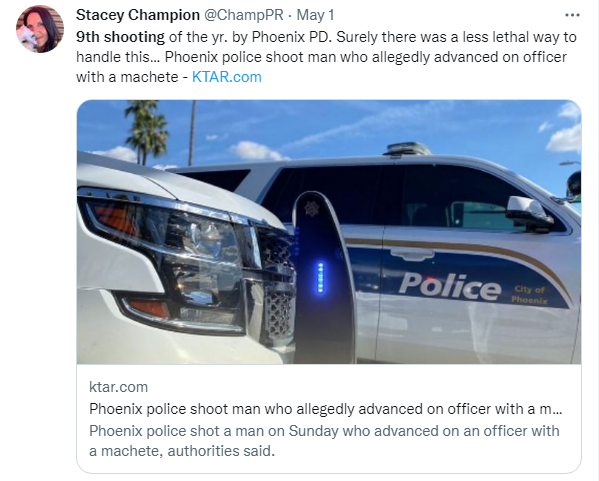The height and width of the screenshot is (481, 599).
Task: Click the chrome door handle on police SUV
Action: click(x=412, y=254)
